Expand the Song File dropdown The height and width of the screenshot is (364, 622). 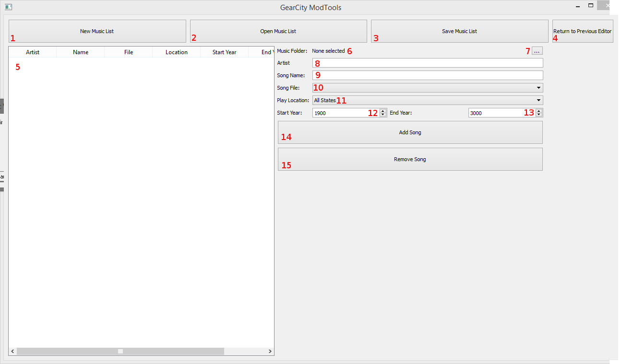pos(427,88)
